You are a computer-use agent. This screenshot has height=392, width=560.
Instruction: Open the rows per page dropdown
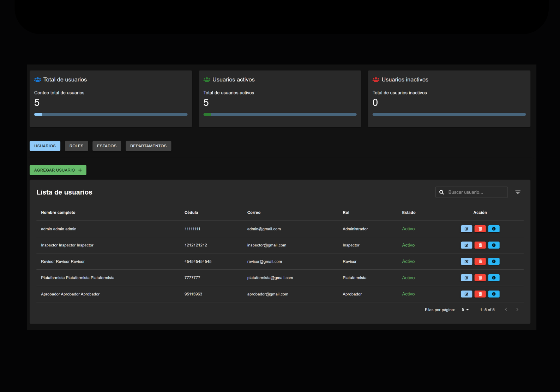pyautogui.click(x=465, y=310)
